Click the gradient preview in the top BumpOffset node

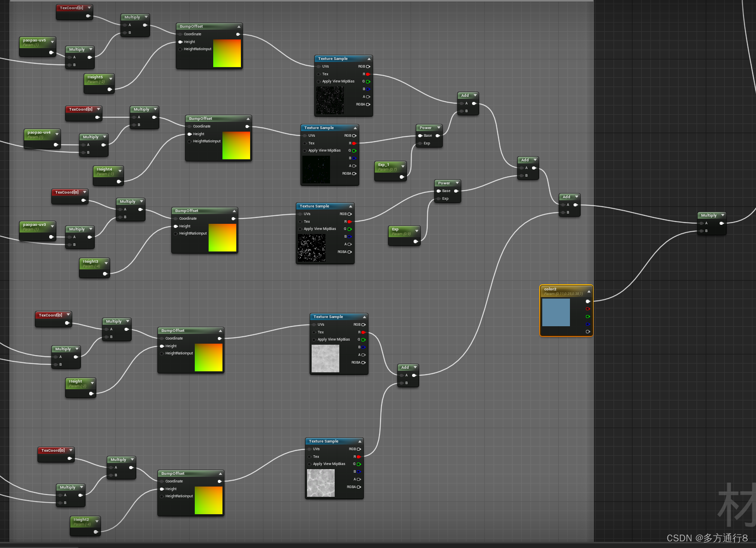227,53
